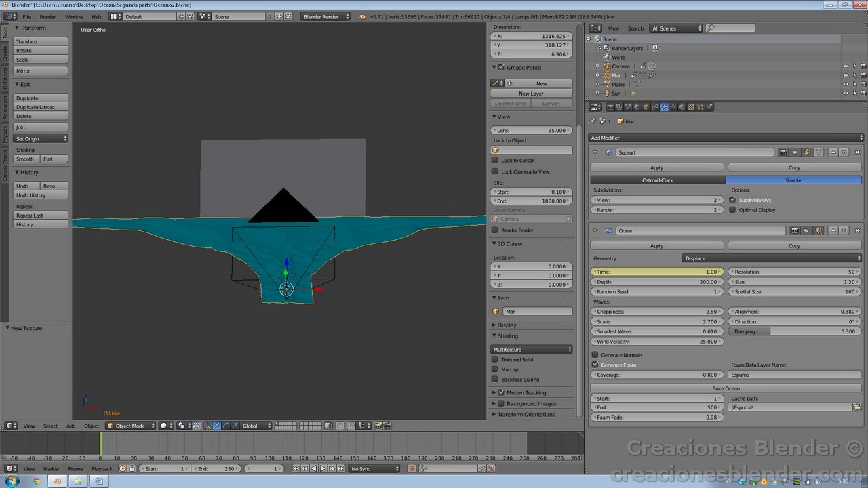Open the Object Mode dropdown

coord(129,425)
